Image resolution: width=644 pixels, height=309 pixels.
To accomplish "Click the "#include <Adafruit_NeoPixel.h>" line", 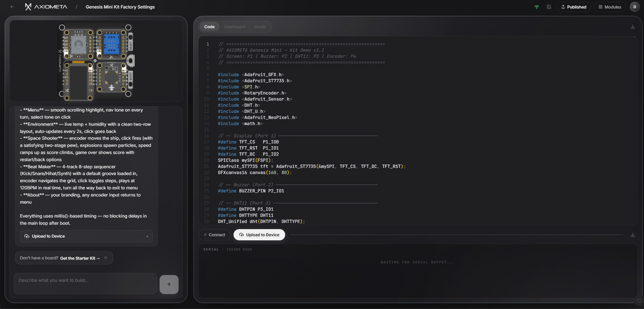I will point(258,117).
